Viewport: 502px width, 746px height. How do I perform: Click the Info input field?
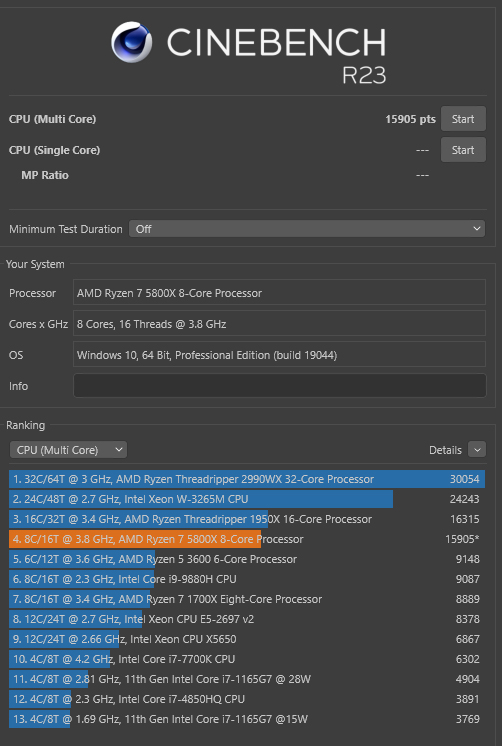click(280, 386)
